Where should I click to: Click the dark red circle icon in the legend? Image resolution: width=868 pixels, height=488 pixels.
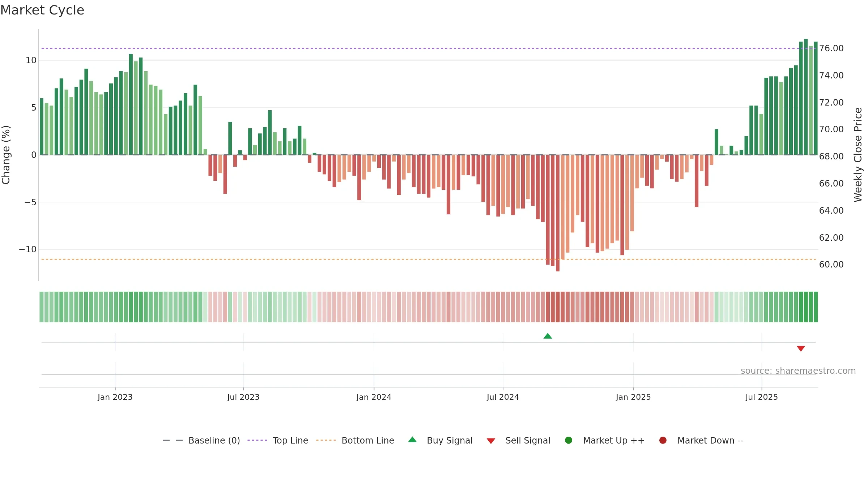[x=663, y=440]
